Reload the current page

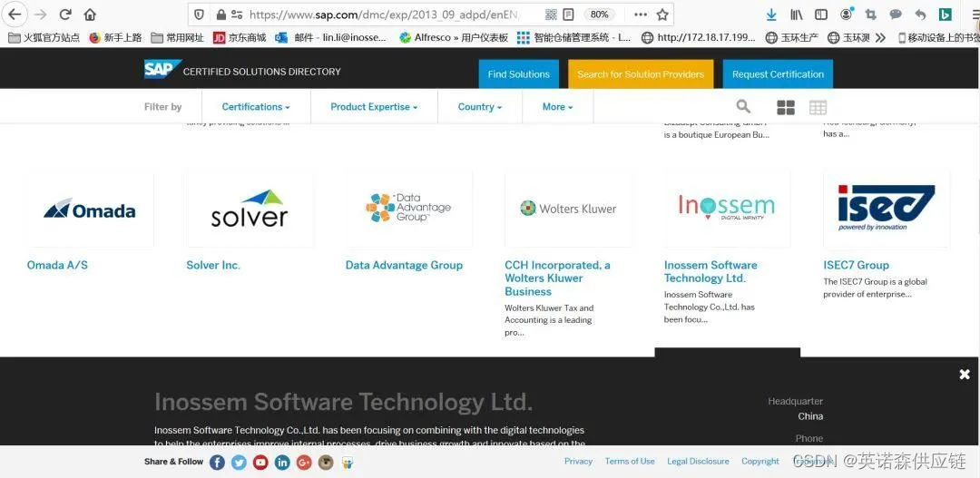coord(65,14)
